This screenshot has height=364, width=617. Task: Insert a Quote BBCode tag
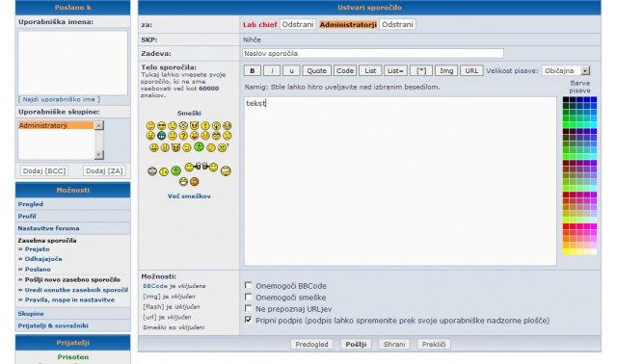click(x=317, y=70)
